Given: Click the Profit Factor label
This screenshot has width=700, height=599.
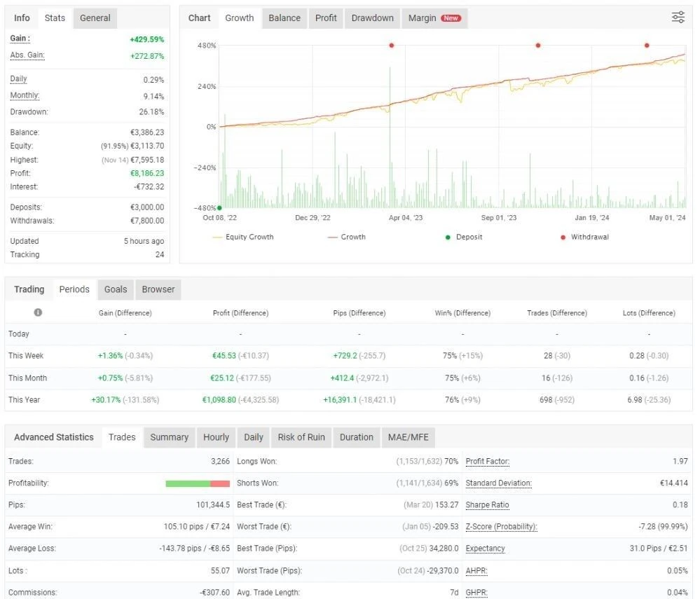Looking at the screenshot, I should (x=488, y=462).
